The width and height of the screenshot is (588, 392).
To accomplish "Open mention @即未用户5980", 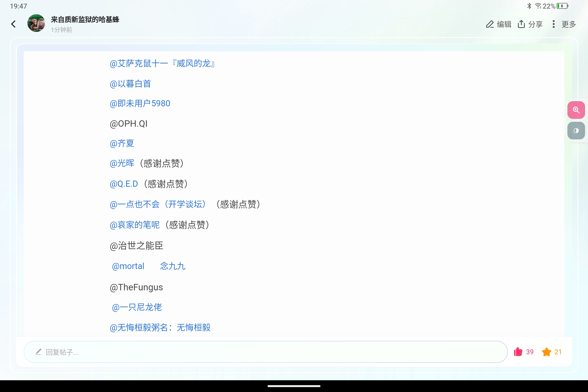I will tap(140, 103).
